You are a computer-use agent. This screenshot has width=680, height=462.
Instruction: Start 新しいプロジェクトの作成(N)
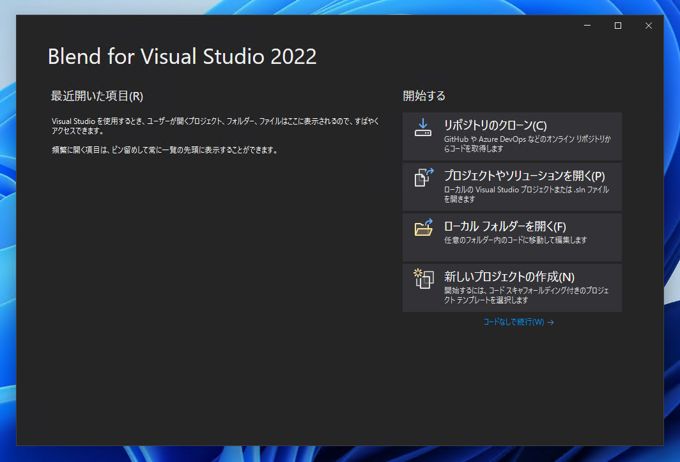tap(512, 288)
